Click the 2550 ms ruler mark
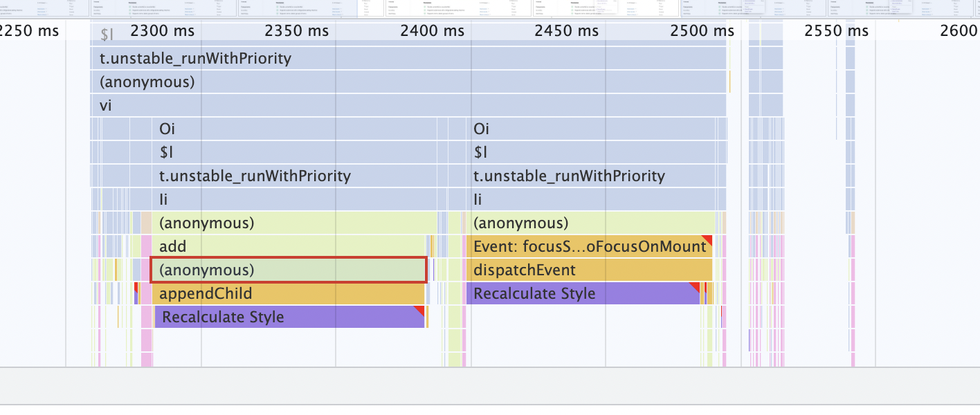This screenshot has width=980, height=415. pyautogui.click(x=836, y=31)
